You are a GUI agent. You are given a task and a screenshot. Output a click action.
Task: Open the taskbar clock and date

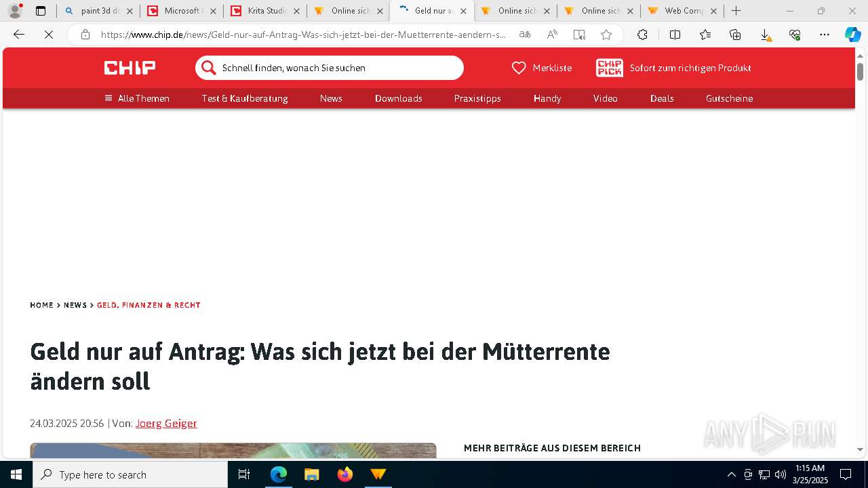810,474
